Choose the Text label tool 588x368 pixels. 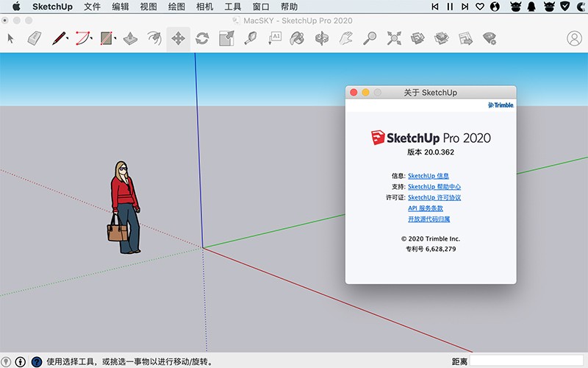tap(275, 38)
